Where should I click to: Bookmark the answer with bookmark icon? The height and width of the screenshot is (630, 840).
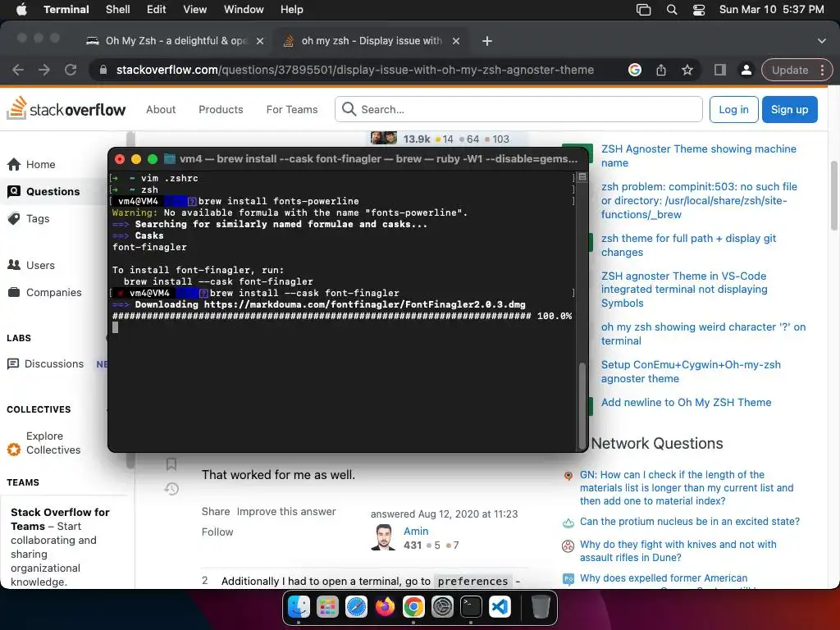coord(171,464)
